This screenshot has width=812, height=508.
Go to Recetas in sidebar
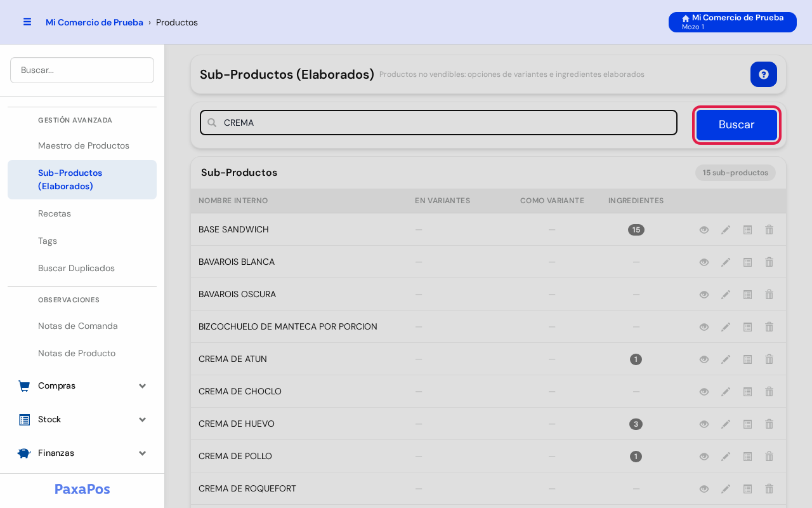pyautogui.click(x=82, y=214)
